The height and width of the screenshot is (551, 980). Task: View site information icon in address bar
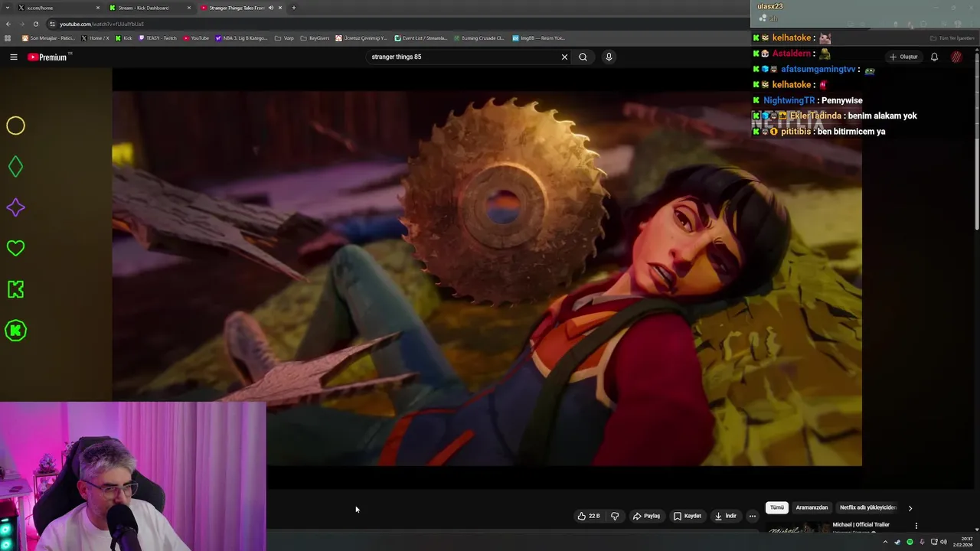pos(52,24)
